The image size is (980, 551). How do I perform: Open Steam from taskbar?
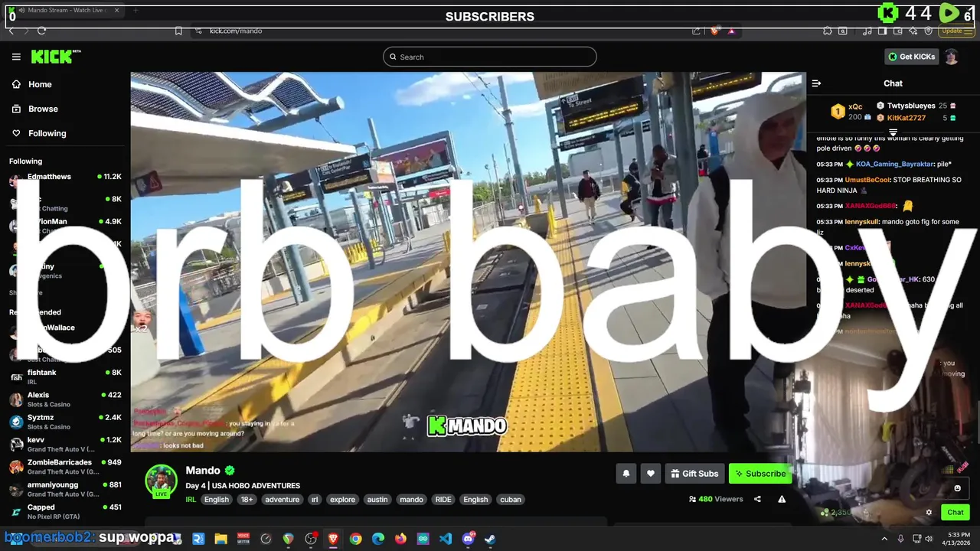coord(490,539)
